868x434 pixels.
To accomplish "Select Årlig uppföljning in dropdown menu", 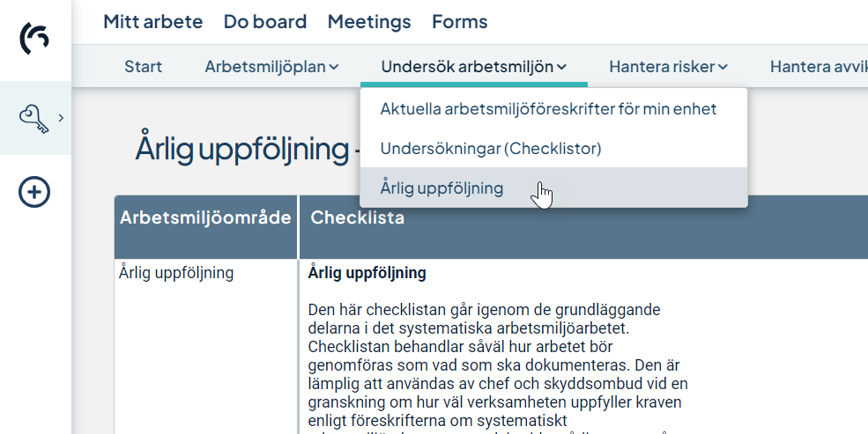I will click(x=441, y=188).
